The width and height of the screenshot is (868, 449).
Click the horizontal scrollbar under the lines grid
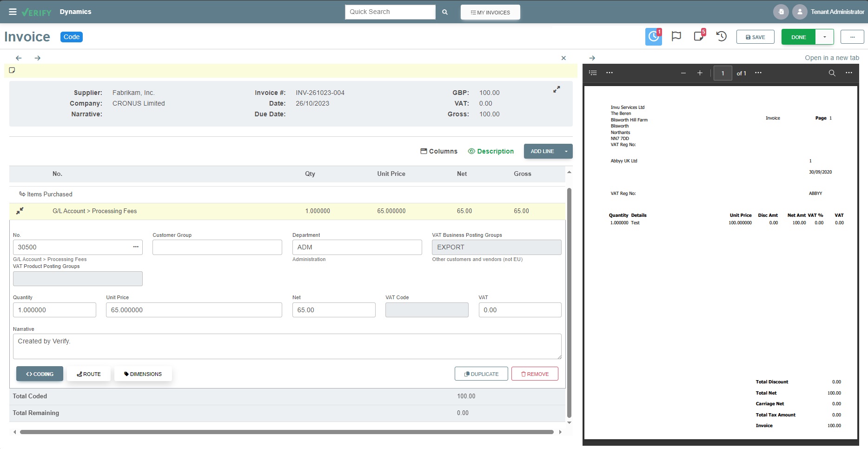click(287, 432)
